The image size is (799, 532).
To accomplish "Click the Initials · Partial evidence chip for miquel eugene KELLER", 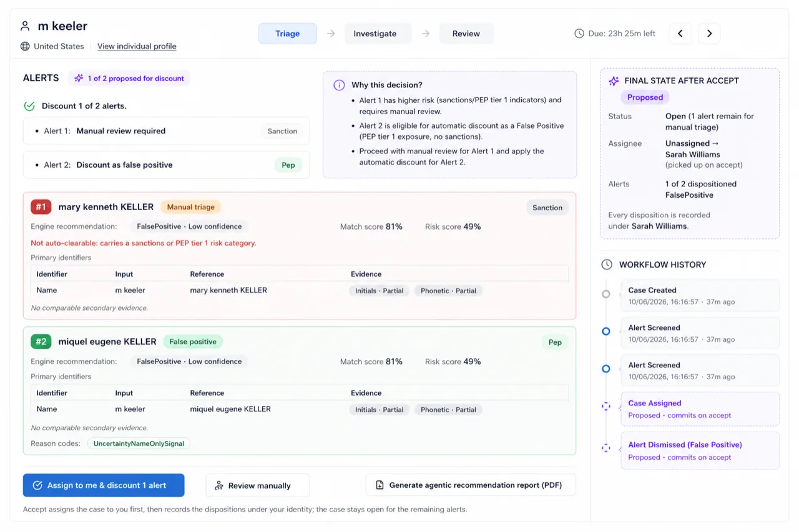I will 380,410.
